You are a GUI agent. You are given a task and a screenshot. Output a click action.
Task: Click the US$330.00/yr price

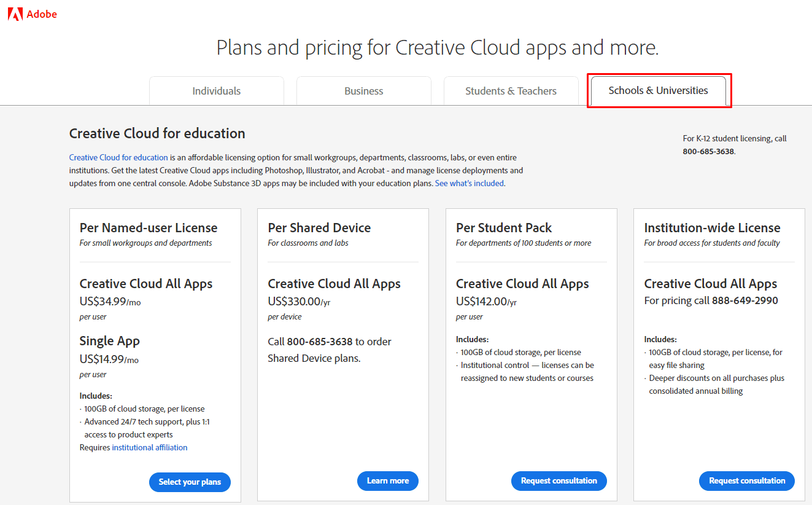coord(299,301)
